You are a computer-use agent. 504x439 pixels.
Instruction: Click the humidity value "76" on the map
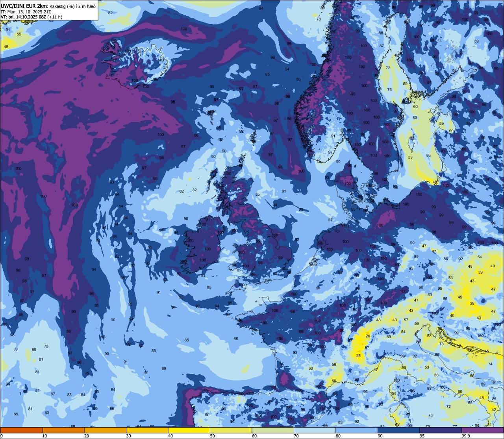pos(389,90)
